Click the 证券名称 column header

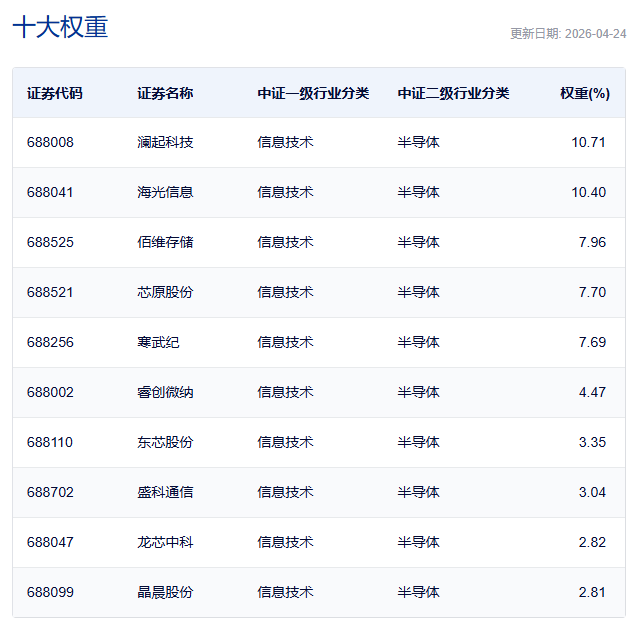[165, 93]
